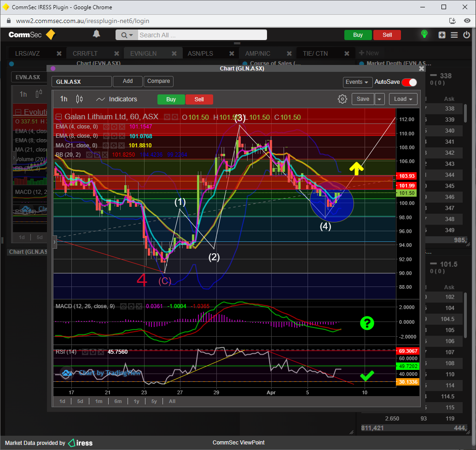476x450 pixels.
Task: Click the Save button in chart toolbar
Action: [x=363, y=99]
